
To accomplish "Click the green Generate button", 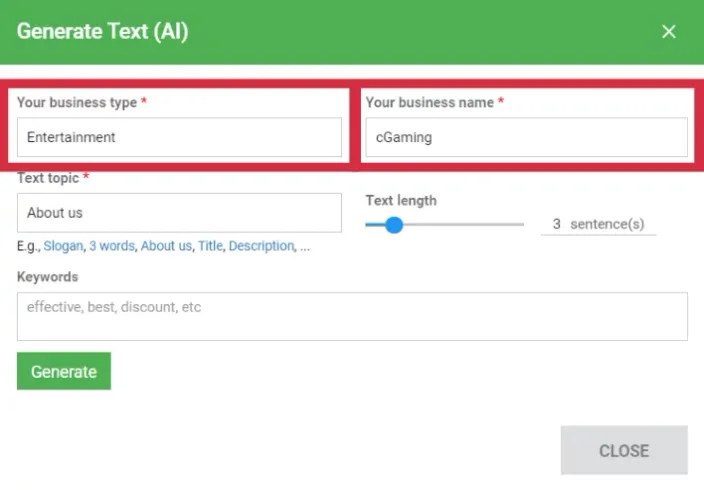I will (x=64, y=371).
